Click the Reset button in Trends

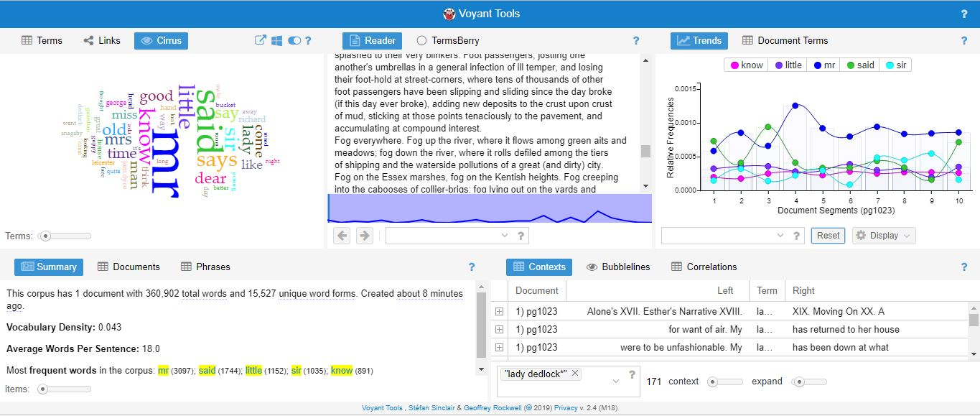click(x=828, y=236)
